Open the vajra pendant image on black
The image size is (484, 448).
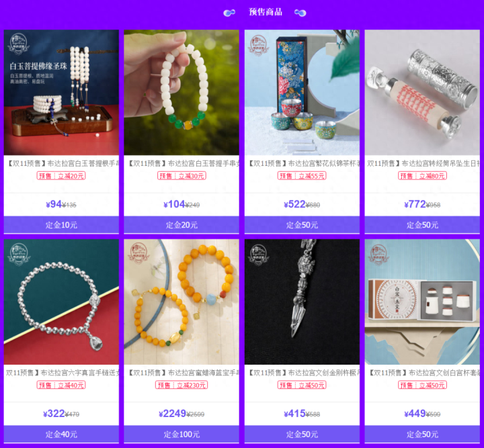(302, 302)
